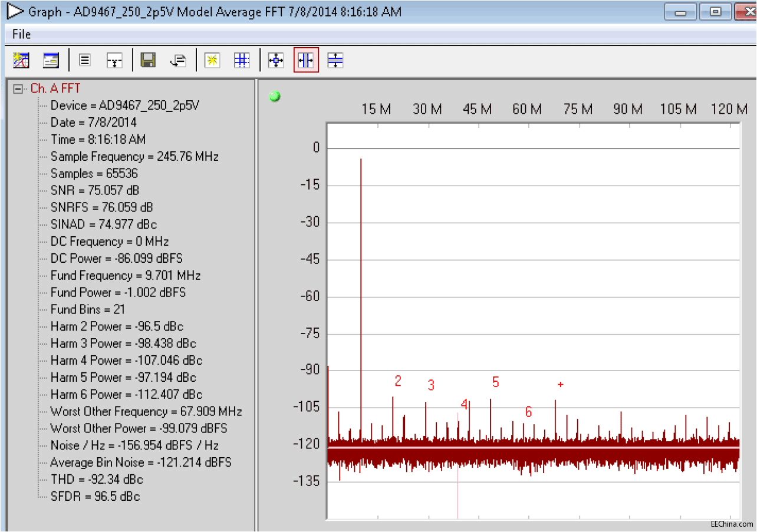
Task: Select the DC Power = -86.099 dBFS row
Action: coord(116,259)
